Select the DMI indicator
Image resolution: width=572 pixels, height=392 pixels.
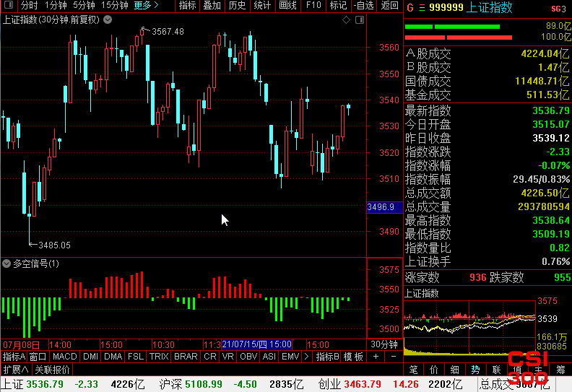click(x=90, y=356)
